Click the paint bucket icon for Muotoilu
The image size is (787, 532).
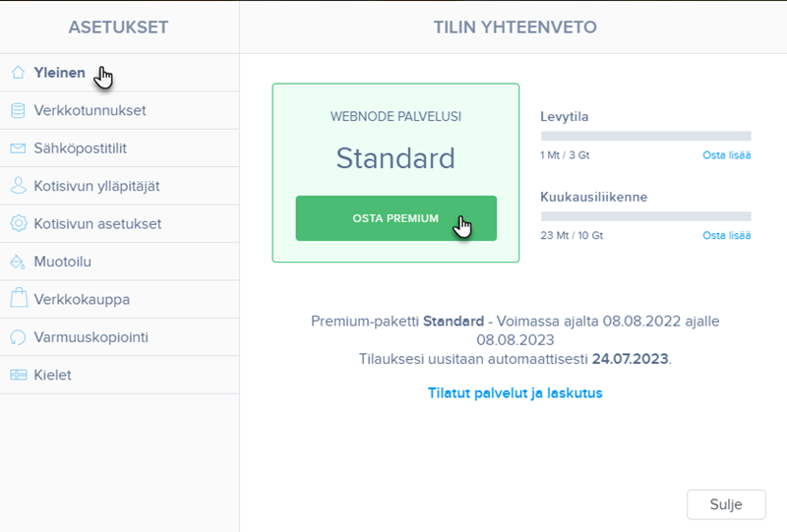[x=18, y=262]
